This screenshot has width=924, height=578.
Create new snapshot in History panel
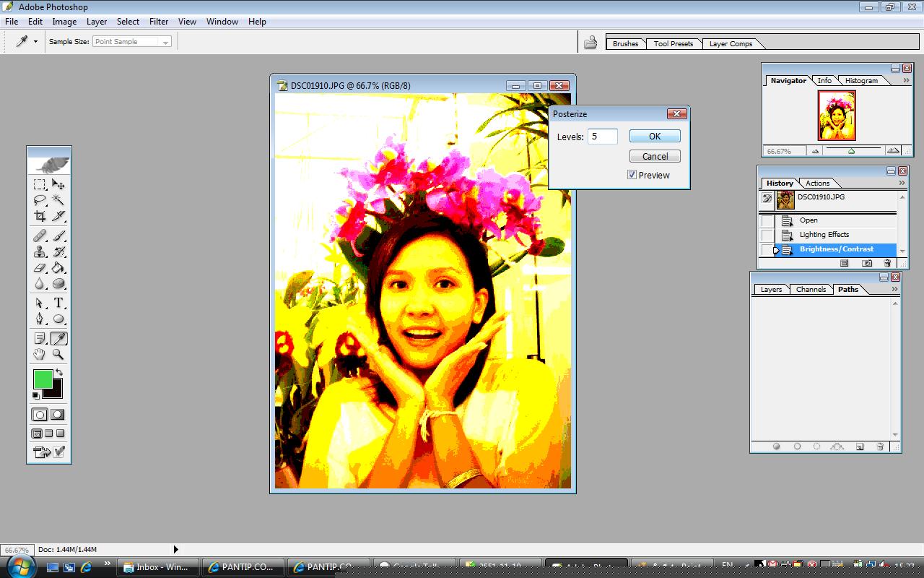click(867, 264)
